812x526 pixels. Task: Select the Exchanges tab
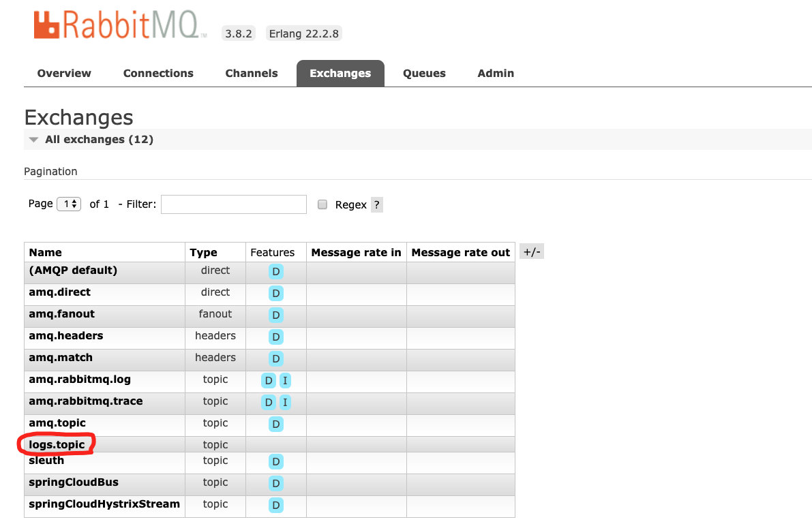340,74
